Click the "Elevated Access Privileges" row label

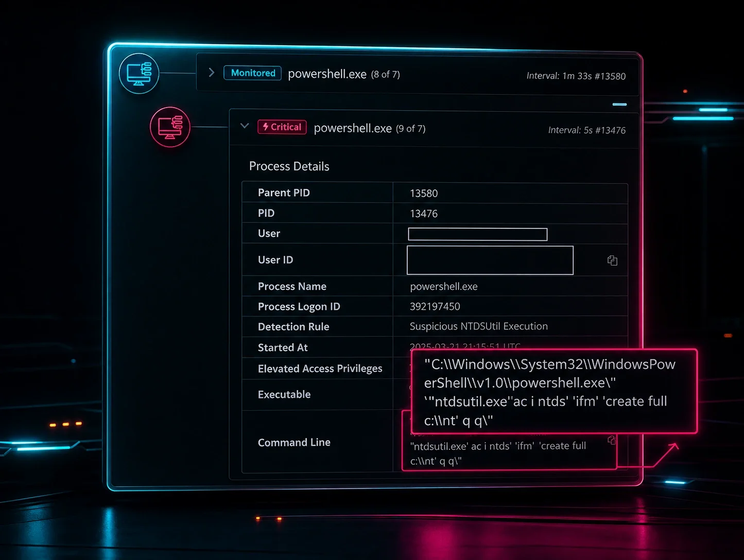(x=320, y=369)
